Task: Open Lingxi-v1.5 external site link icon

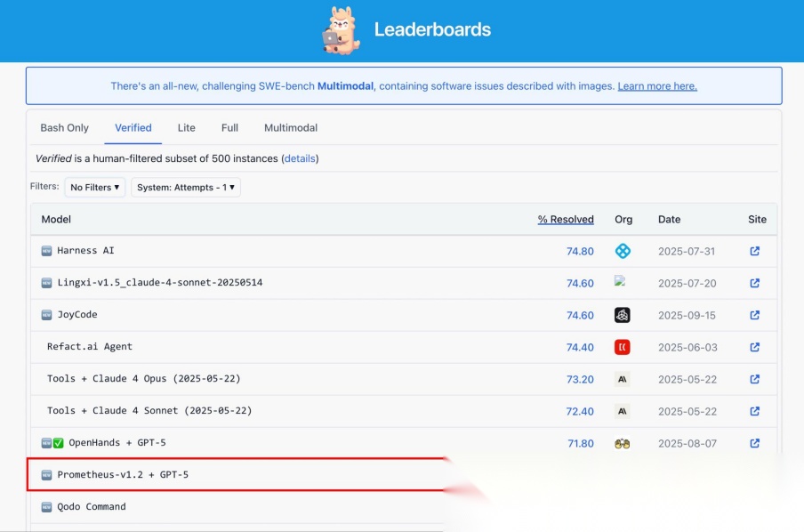Action: 755,283
